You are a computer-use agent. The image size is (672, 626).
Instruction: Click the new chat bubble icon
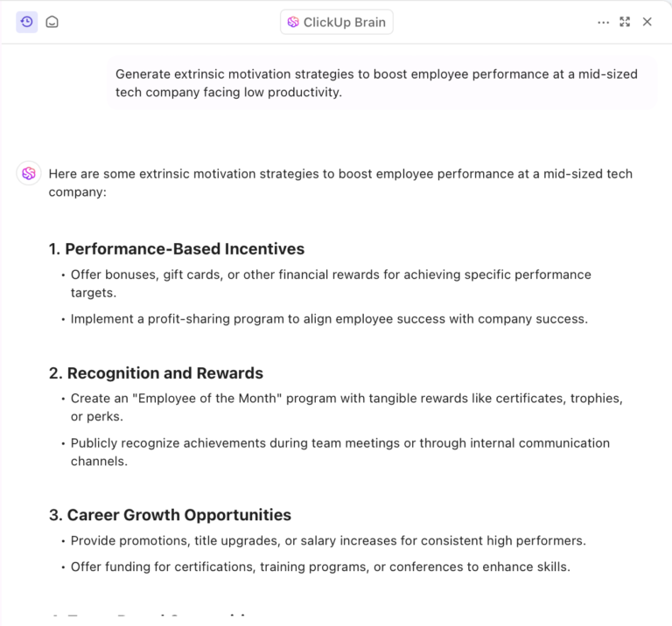(x=52, y=22)
